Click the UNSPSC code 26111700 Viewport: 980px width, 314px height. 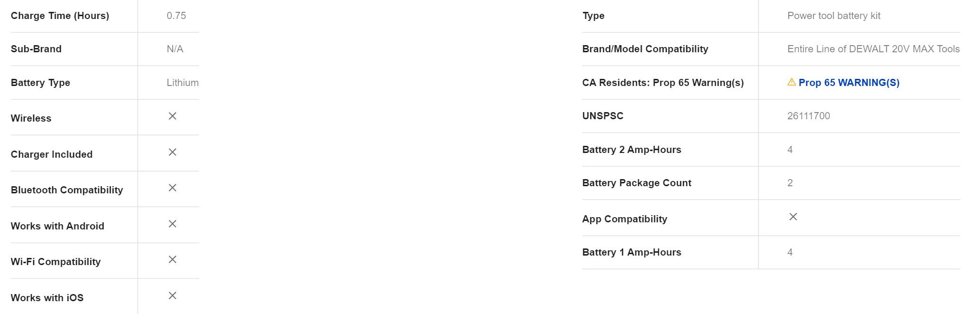[x=808, y=116]
